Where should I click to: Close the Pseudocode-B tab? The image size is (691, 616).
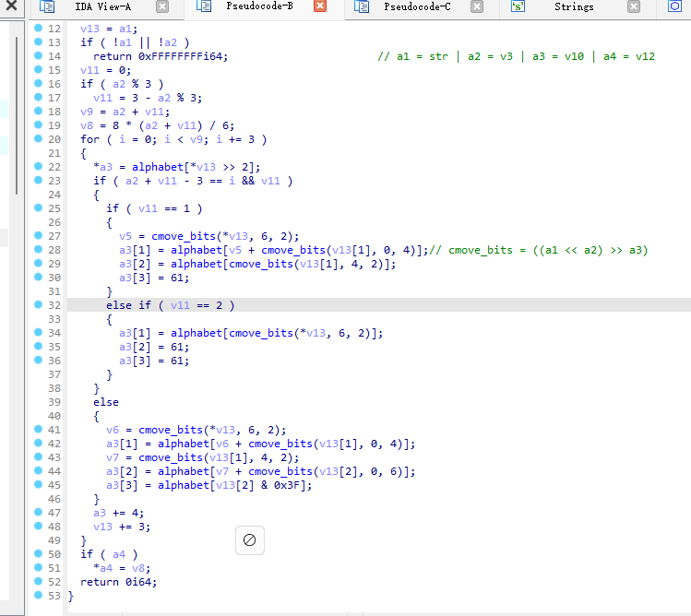pos(320,6)
